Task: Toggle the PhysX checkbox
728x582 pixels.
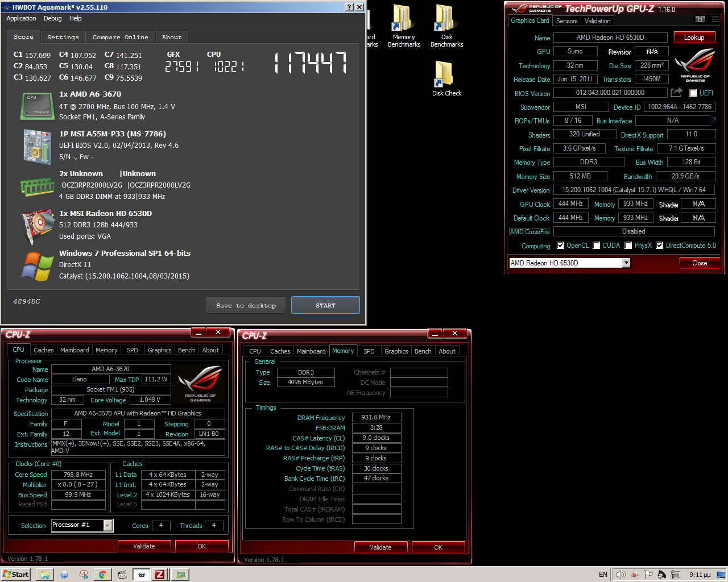Action: tap(628, 246)
